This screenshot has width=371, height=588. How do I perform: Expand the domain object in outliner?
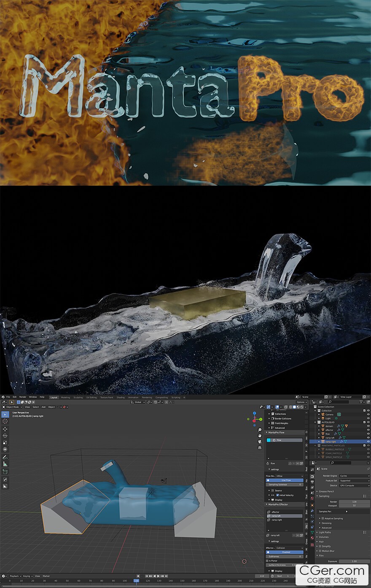point(319,426)
